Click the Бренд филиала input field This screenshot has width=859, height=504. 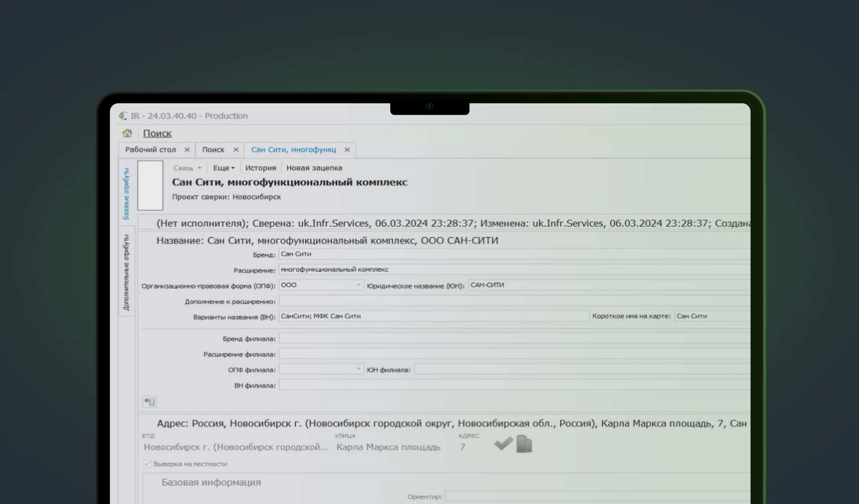tap(514, 338)
